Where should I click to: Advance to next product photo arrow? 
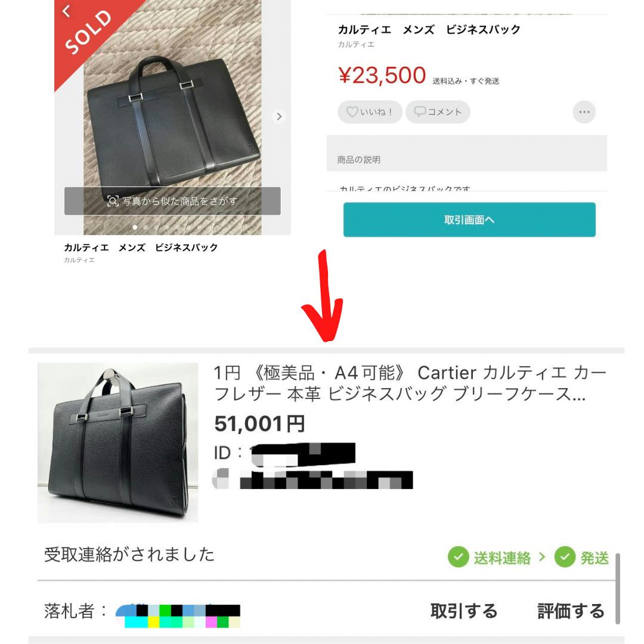pos(279,117)
